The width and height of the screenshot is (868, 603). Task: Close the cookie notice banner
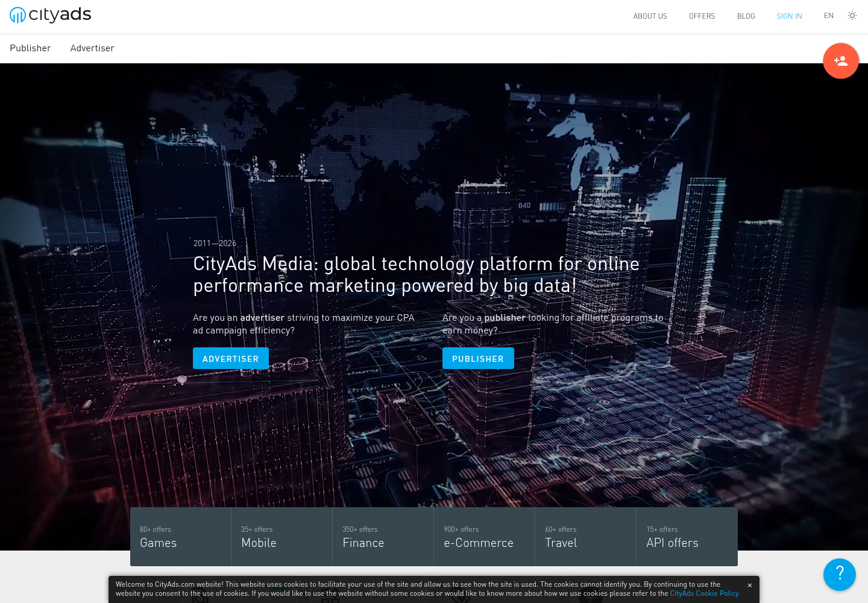[750, 586]
